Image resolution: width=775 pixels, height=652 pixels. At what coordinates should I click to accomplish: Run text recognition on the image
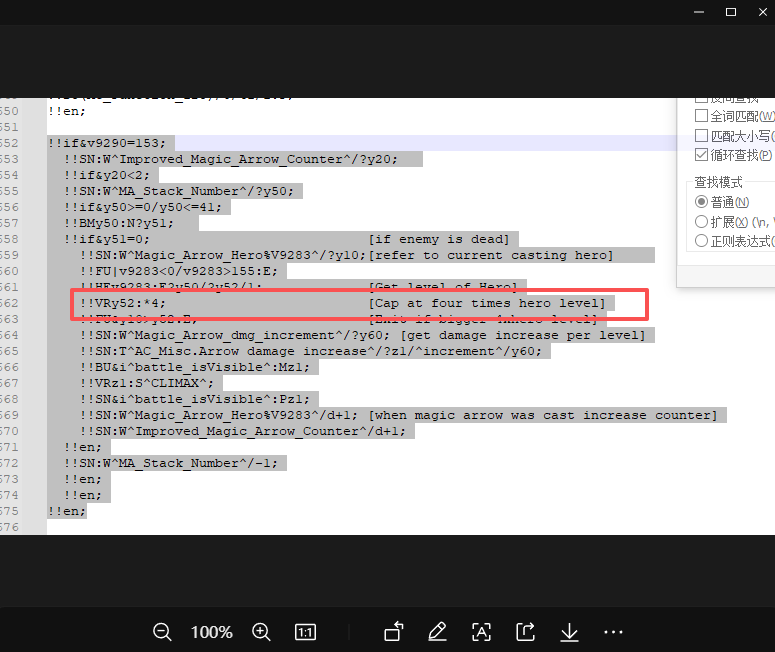pyautogui.click(x=481, y=632)
